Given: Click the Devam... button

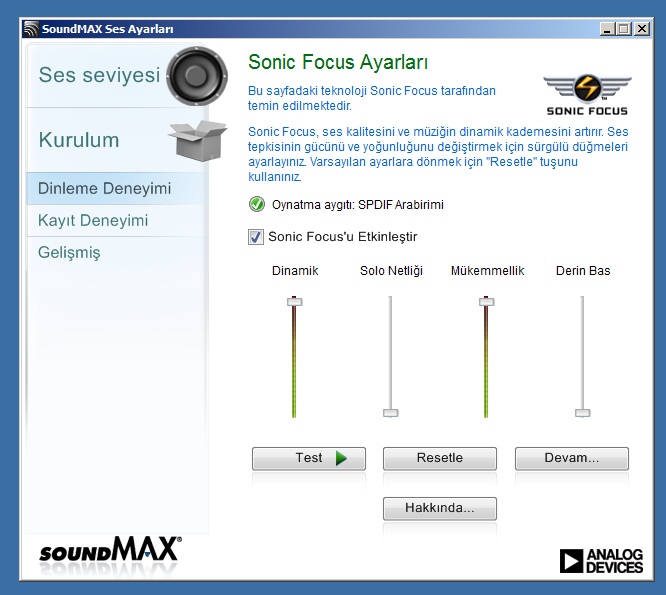Looking at the screenshot, I should 572,458.
